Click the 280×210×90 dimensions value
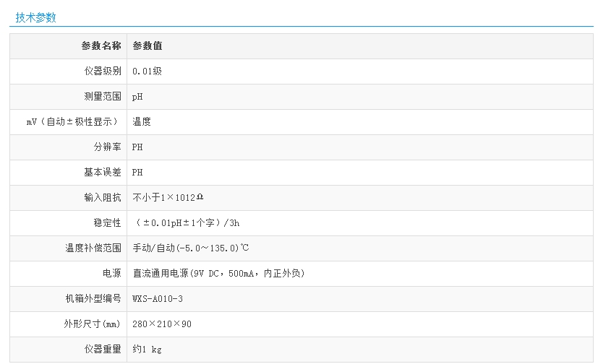This screenshot has height=364, width=598. coord(162,324)
